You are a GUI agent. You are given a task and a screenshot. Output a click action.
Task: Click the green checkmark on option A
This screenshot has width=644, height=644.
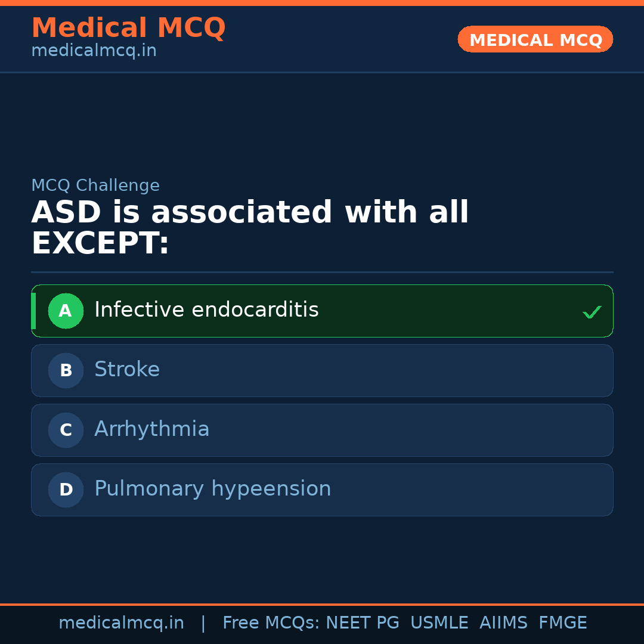click(x=592, y=312)
